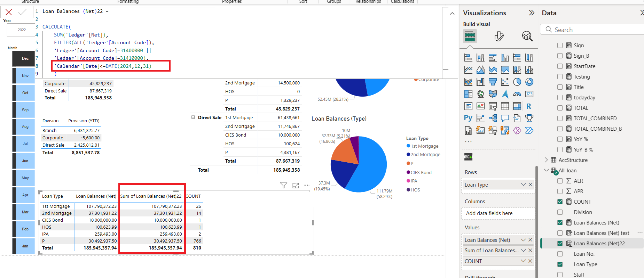Pick the slicer visual icon
The height and width of the screenshot is (278, 644).
coord(493,106)
